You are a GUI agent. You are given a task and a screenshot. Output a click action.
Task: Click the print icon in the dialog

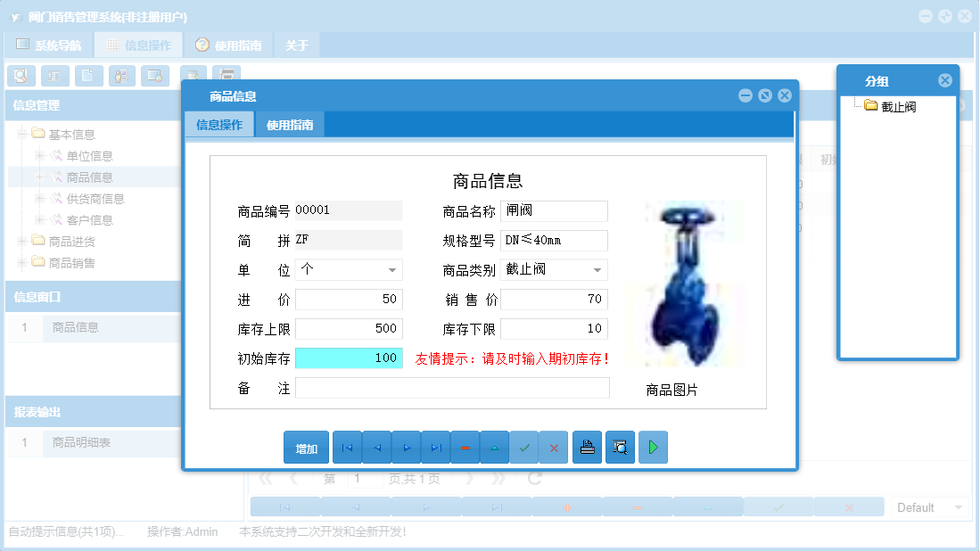(x=587, y=447)
